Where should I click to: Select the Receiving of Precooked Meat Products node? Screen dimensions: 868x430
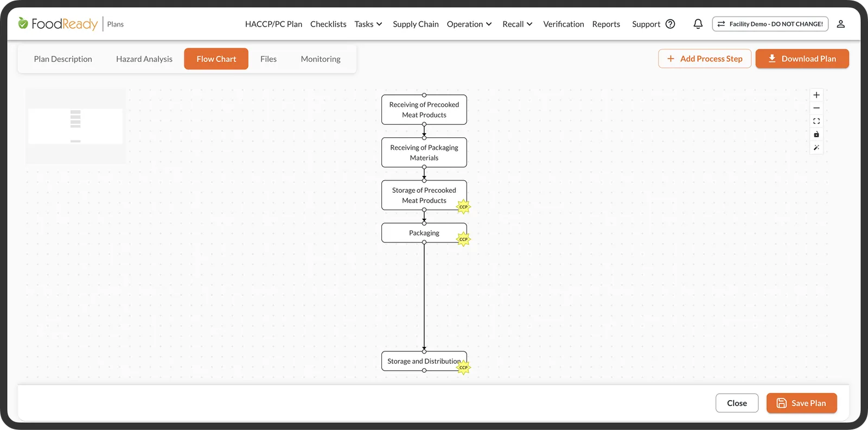(x=424, y=110)
